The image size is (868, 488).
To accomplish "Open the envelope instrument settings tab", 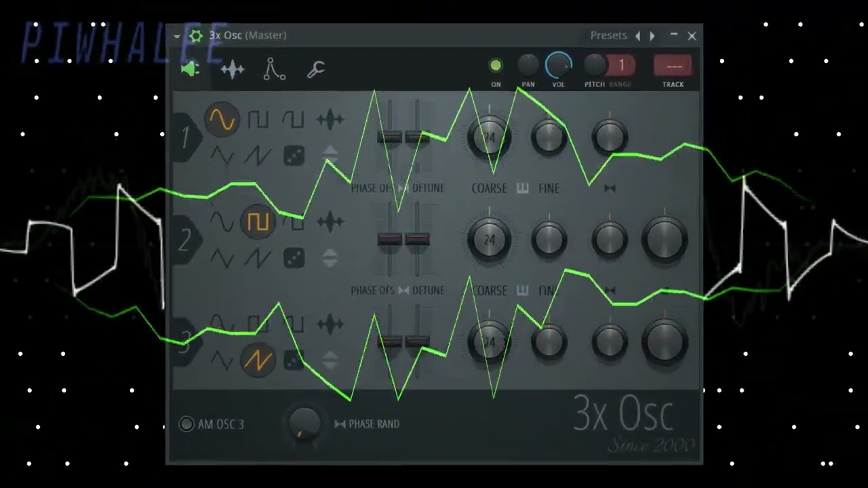I will tap(275, 69).
